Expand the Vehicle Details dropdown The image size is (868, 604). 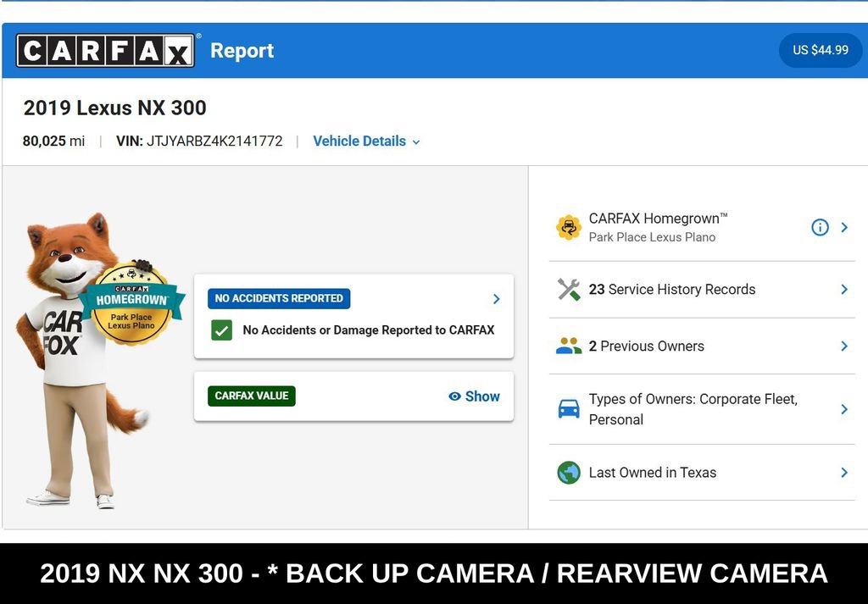coord(366,141)
